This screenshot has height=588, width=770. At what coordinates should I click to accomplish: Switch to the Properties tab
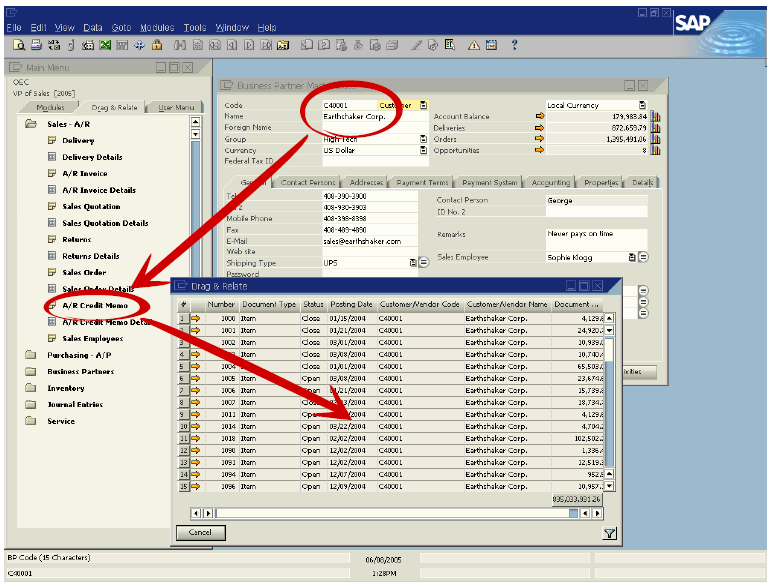click(x=601, y=182)
